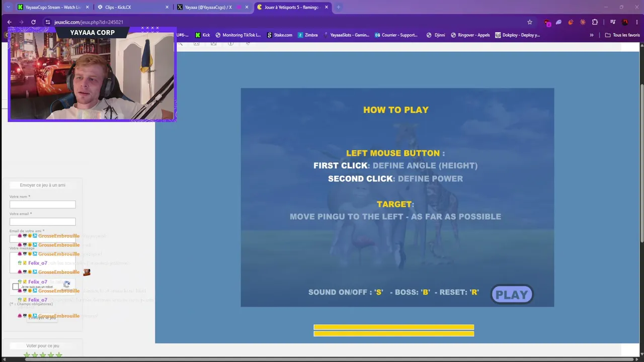Bookmark this page with the star

tap(530, 22)
